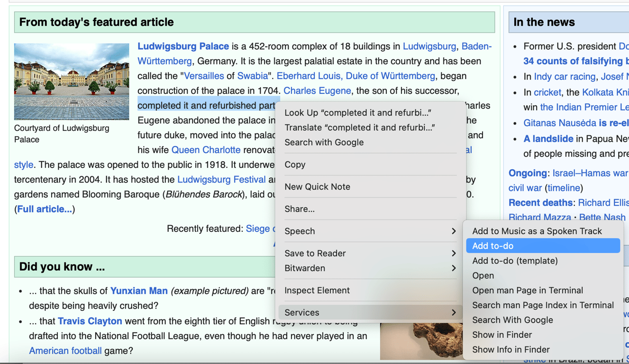Screen dimensions: 629x364
Task: Follow the timeline link
Action: 564,188
